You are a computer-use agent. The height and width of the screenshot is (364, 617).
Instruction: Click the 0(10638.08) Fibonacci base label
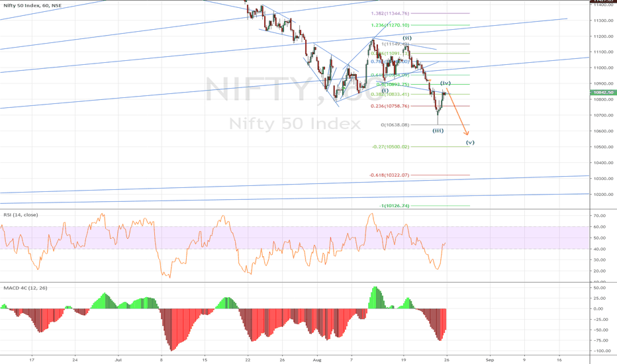tap(395, 125)
